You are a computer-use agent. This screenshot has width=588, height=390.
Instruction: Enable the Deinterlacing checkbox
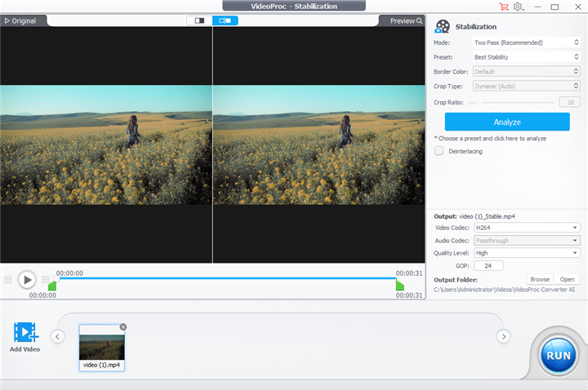click(439, 151)
